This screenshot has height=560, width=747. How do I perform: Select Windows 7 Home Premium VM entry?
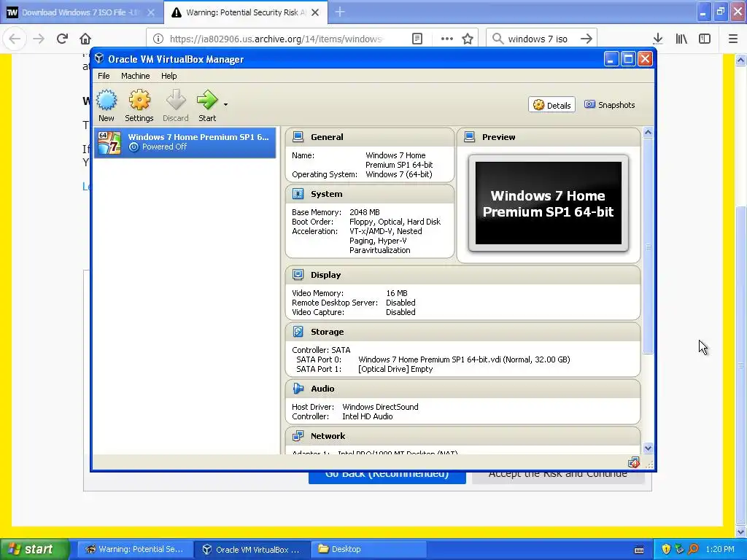click(185, 142)
